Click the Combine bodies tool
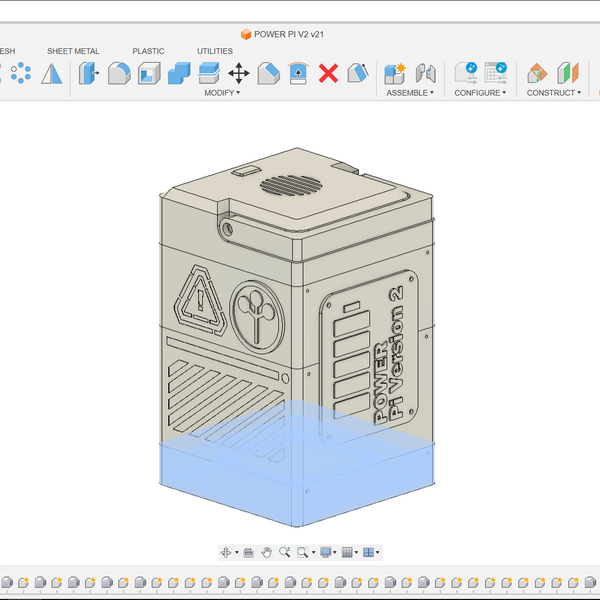 pos(179,73)
